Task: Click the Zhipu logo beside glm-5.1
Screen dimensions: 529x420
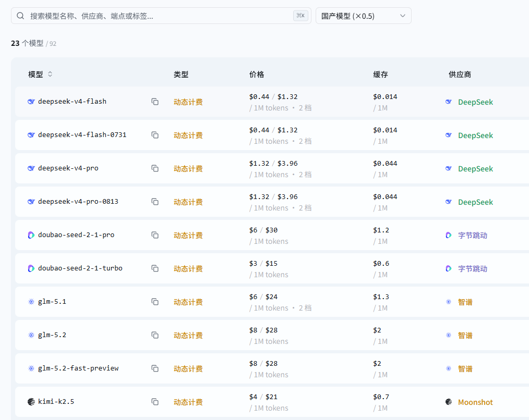Action: point(31,302)
